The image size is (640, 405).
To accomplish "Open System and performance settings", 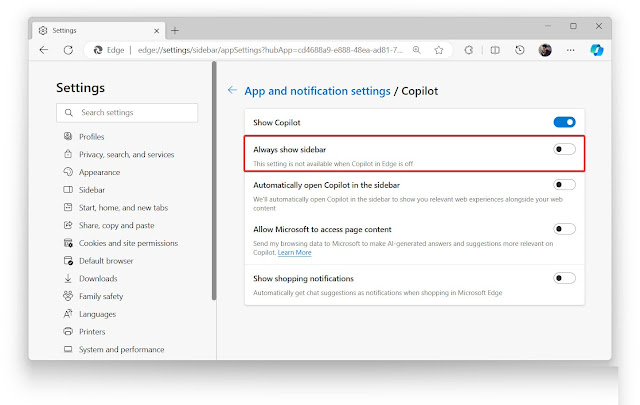I will 121,349.
